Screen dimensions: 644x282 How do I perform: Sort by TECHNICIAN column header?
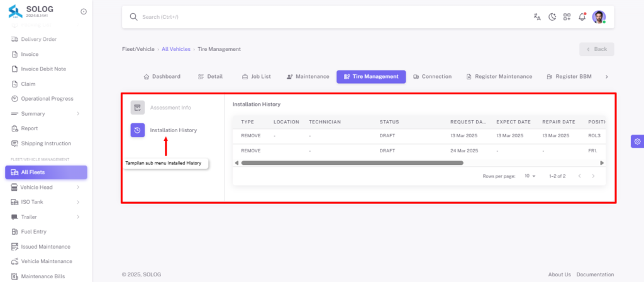click(x=325, y=122)
